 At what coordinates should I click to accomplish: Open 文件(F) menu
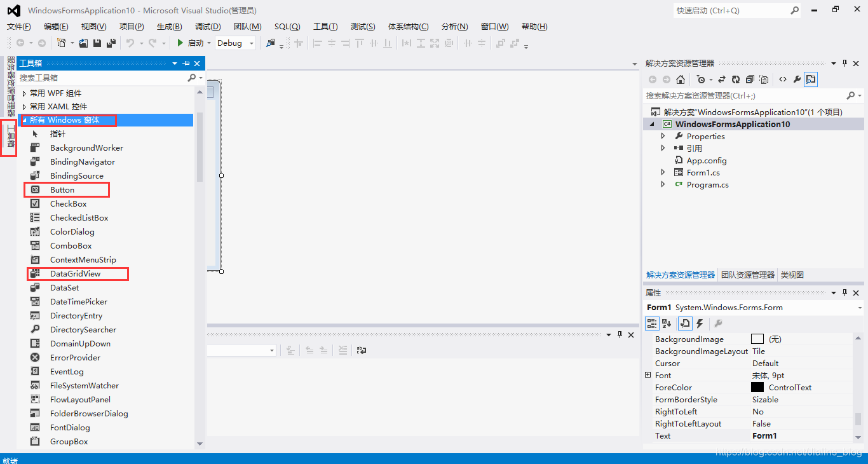pos(19,27)
